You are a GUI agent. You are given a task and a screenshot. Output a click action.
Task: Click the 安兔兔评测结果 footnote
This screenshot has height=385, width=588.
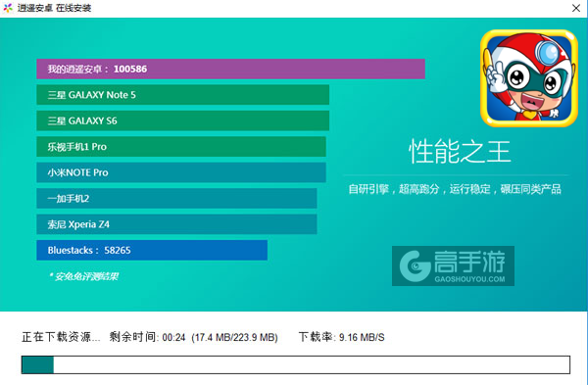(x=83, y=276)
